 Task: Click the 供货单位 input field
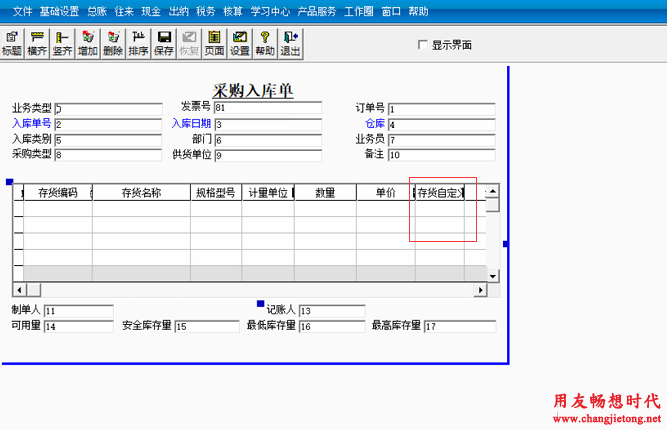268,156
